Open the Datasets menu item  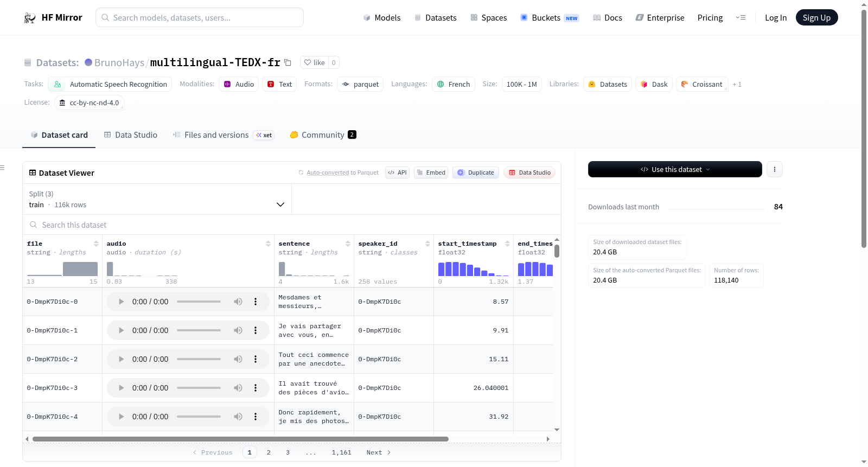[436, 18]
